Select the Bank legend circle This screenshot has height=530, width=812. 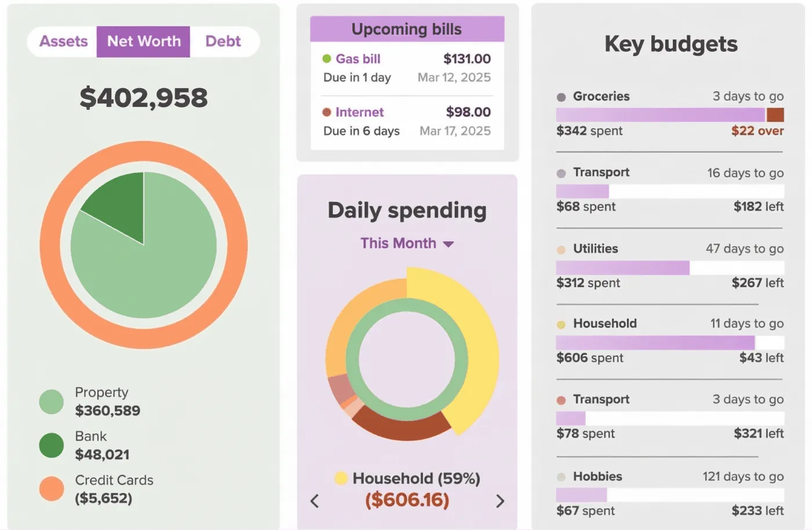[51, 445]
